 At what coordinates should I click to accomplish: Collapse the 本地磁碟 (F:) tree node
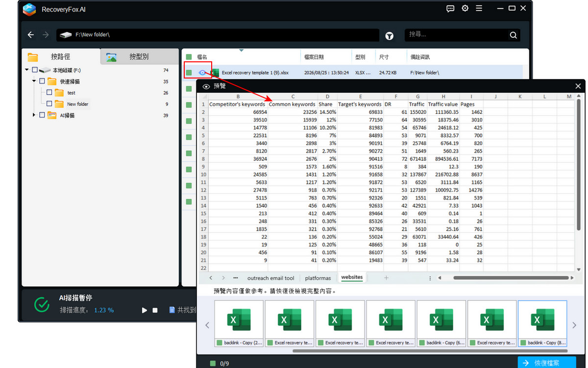tap(27, 70)
